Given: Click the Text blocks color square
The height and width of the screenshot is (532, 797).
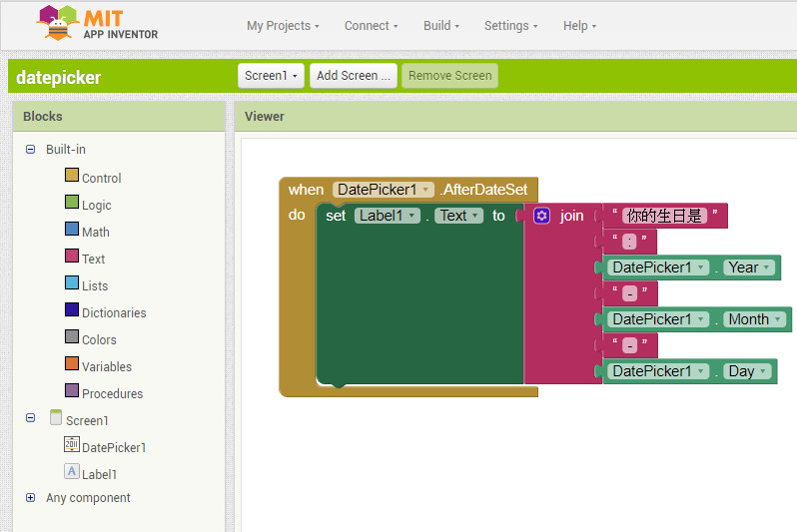Looking at the screenshot, I should coord(72,256).
